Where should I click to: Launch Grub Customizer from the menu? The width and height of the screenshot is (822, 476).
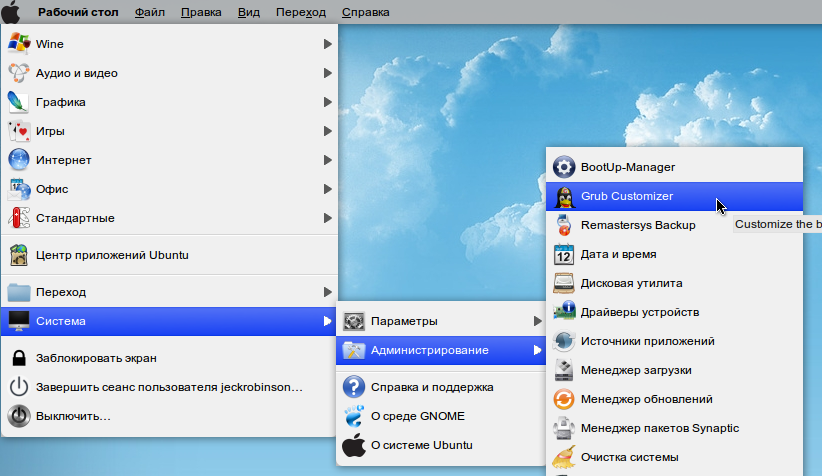click(674, 197)
